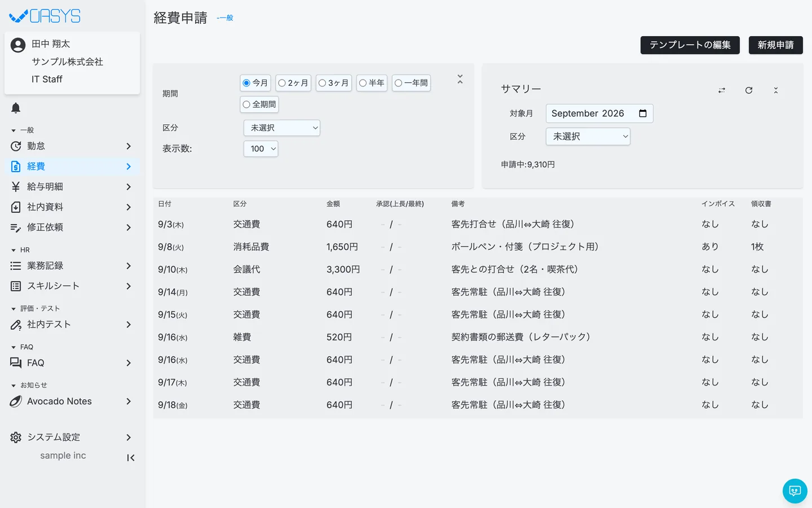Select the 今月 period radio button
Viewport: 812px width, 508px height.
coord(246,83)
